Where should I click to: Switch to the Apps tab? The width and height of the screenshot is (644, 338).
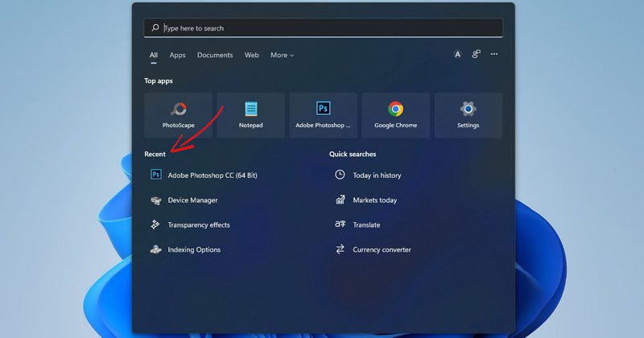pyautogui.click(x=177, y=55)
